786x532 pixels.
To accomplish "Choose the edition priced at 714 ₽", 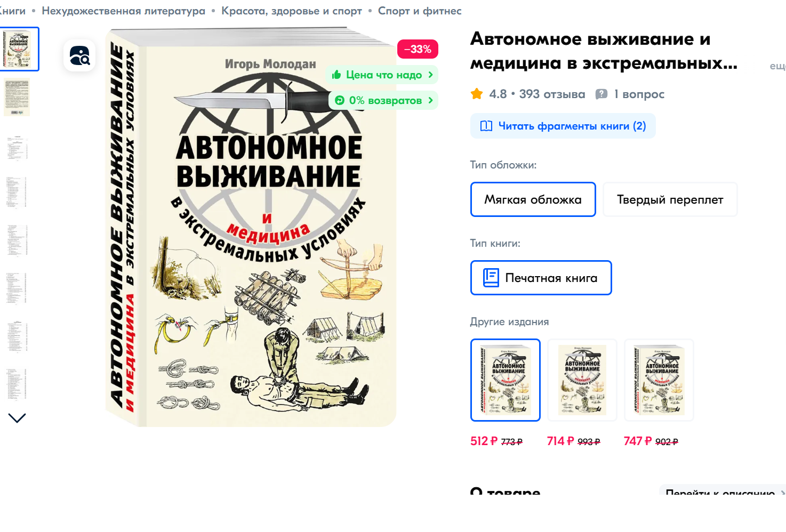I will point(582,380).
